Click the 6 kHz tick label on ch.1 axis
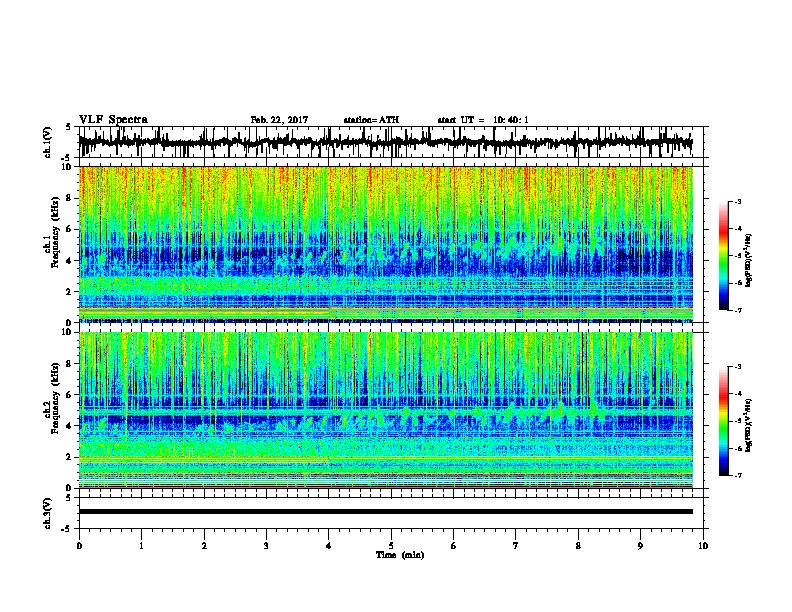This screenshot has height=612, width=792. 70,229
